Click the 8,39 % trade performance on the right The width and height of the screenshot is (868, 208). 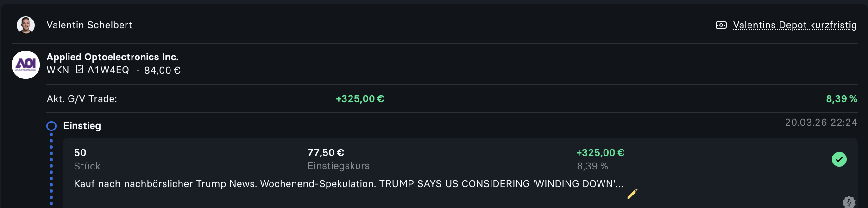click(841, 99)
